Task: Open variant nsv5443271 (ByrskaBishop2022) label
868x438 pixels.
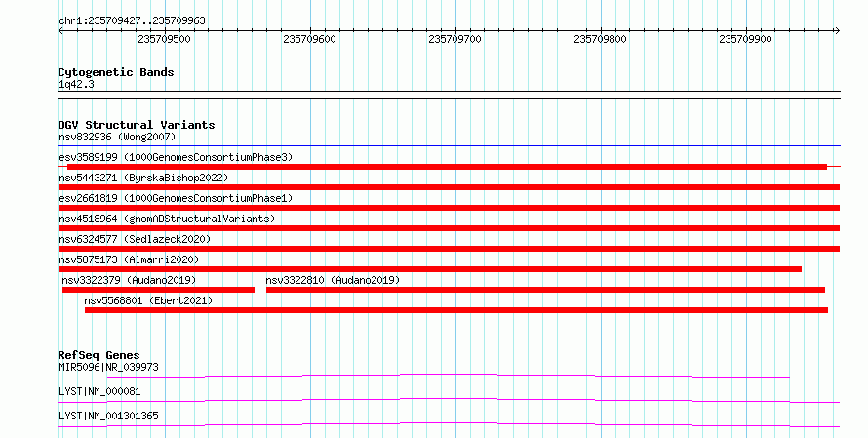Action: click(143, 178)
